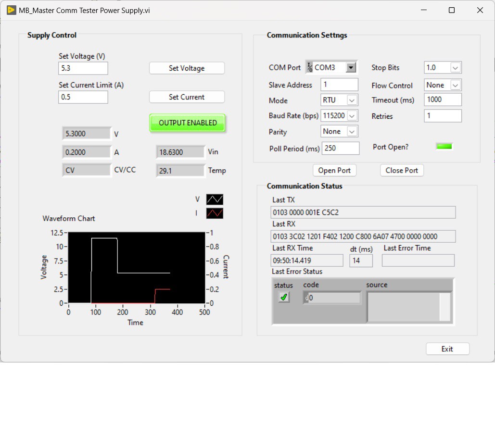This screenshot has height=448, width=495.
Task: Click the error source box scrollbar
Action: point(445,307)
